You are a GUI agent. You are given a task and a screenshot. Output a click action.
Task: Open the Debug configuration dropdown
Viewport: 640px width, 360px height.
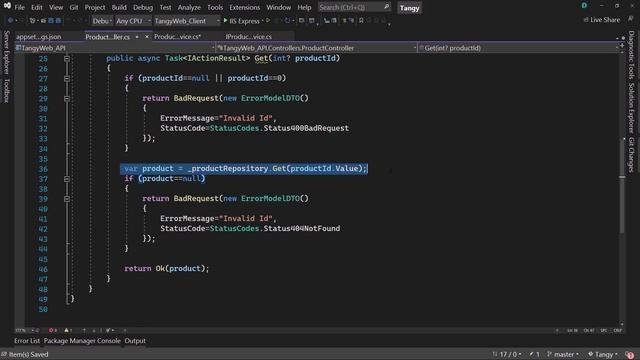tap(102, 21)
